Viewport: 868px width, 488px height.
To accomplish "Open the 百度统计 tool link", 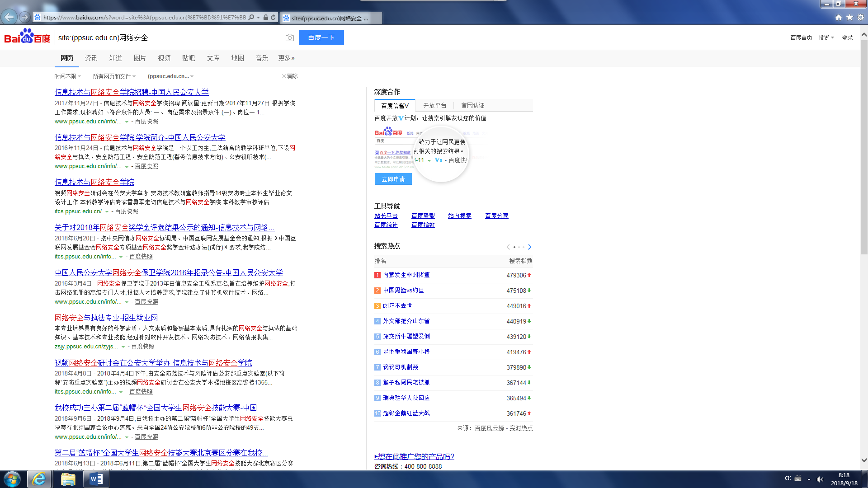I will pyautogui.click(x=386, y=225).
